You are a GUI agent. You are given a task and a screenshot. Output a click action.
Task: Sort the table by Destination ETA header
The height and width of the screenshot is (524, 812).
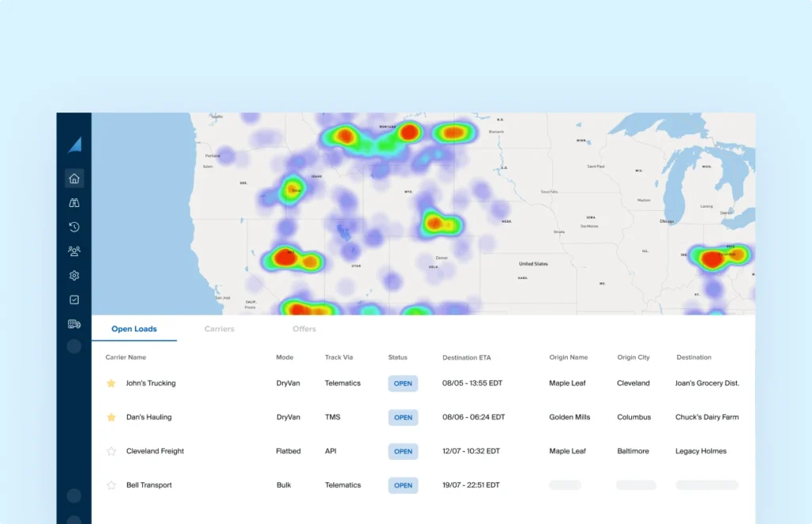[467, 358]
